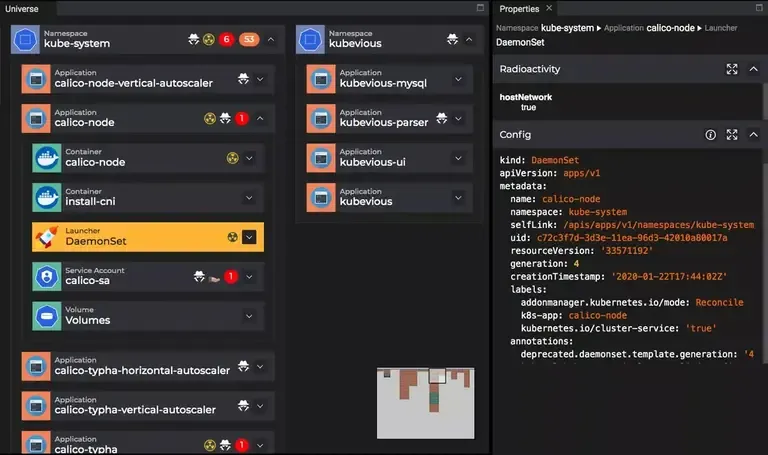Click the orange 53 warning badge
Screen dimensions: 768x455
point(249,39)
